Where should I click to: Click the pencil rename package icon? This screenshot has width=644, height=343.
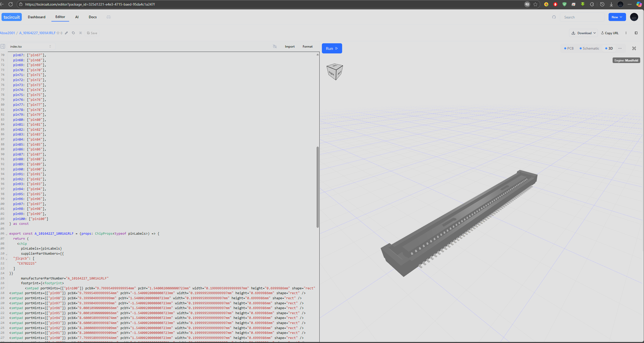coord(66,33)
